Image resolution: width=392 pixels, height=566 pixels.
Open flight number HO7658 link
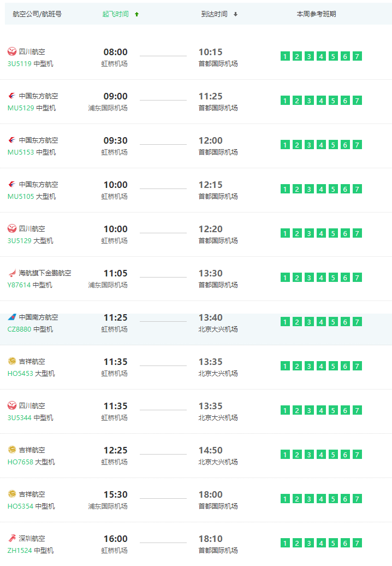20,462
